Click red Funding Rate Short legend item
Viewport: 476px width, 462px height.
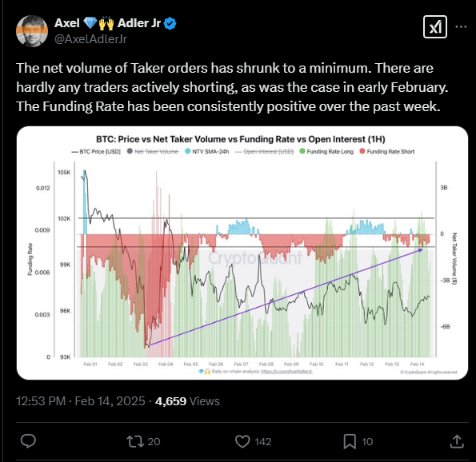pos(386,151)
